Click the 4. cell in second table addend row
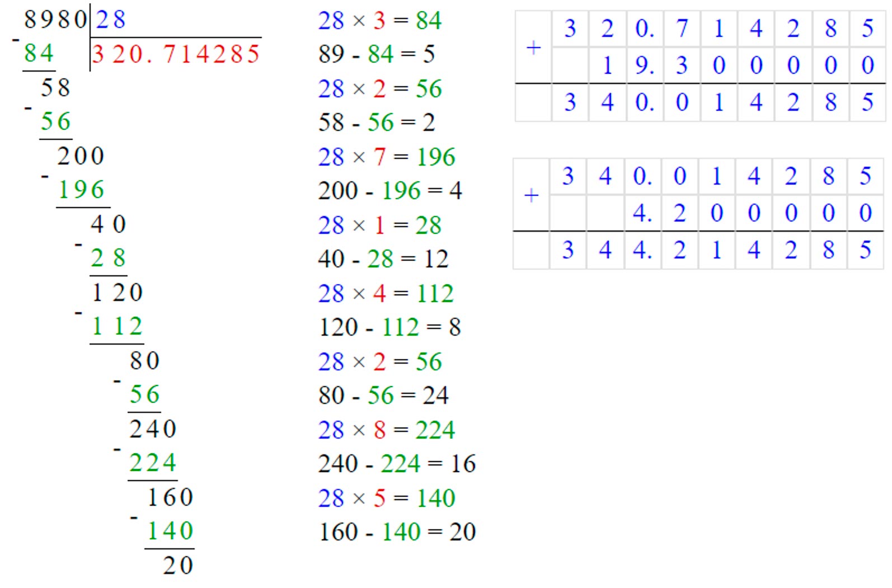 (x=642, y=213)
